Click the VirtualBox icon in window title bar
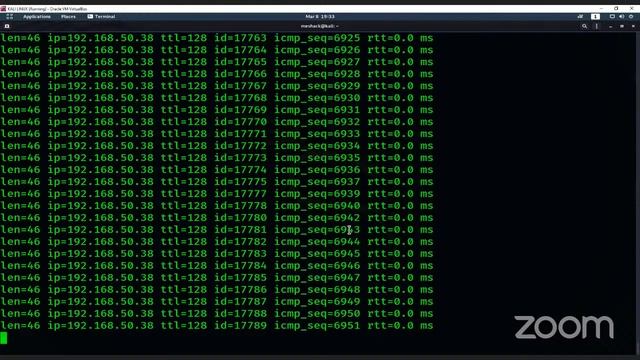Image resolution: width=640 pixels, height=360 pixels. (3, 9)
